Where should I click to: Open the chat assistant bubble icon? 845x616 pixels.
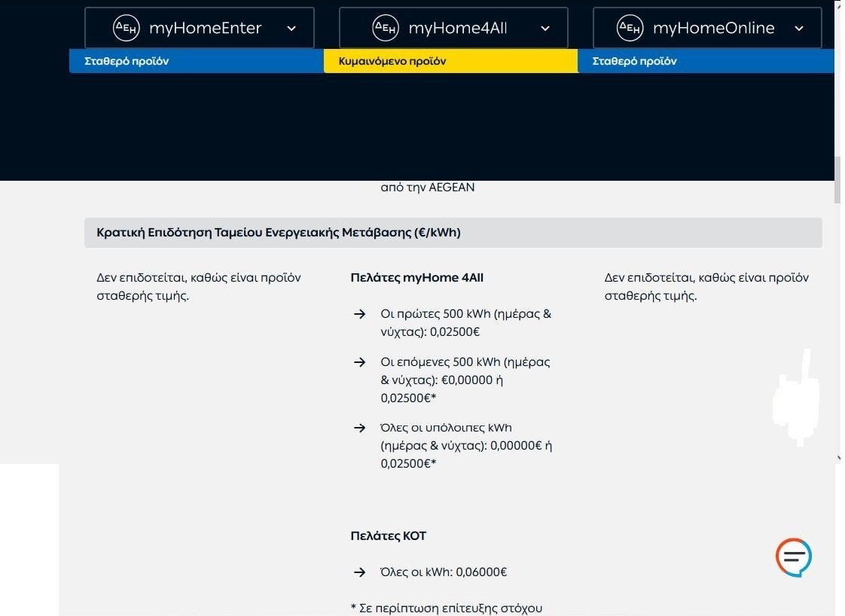coord(793,557)
